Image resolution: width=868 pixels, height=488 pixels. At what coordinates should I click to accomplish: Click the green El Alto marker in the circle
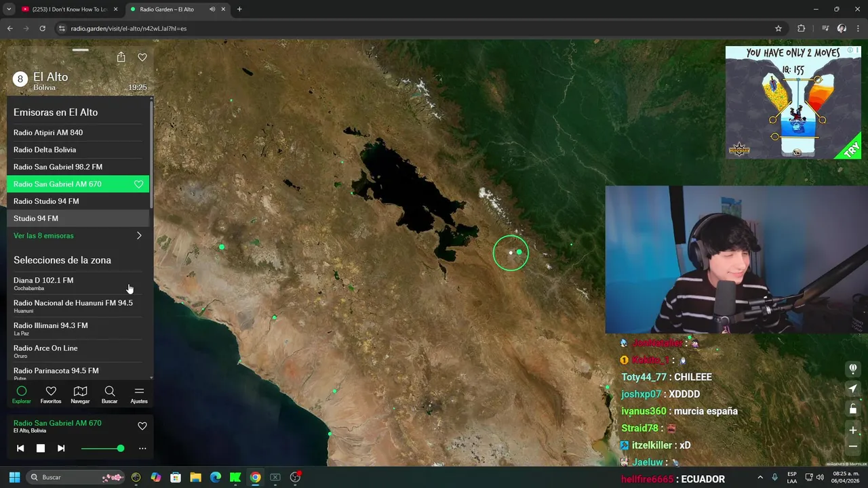coord(519,252)
